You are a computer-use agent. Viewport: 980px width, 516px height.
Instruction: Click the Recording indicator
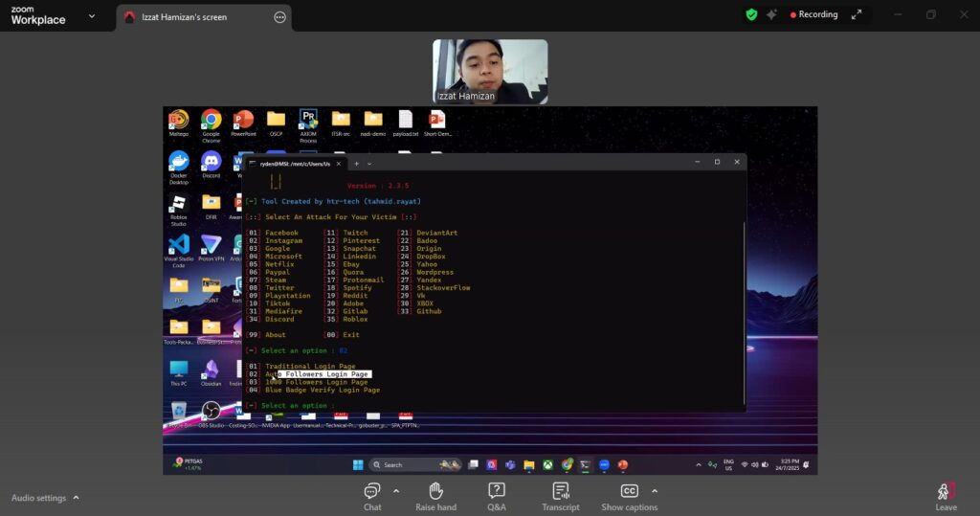point(813,15)
